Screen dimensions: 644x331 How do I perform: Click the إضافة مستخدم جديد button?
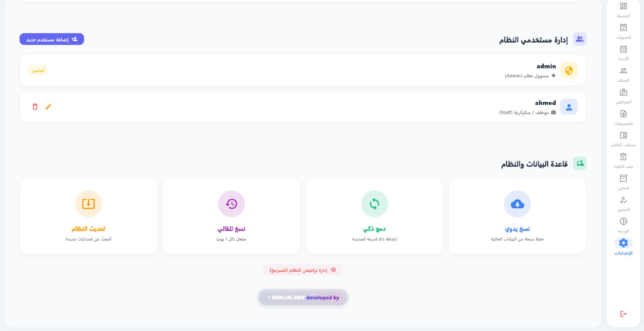(52, 39)
